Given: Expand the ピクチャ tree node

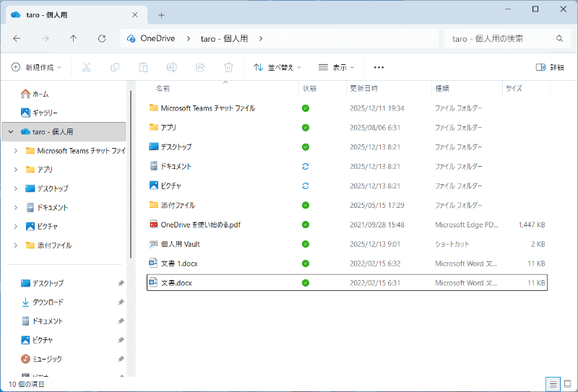Looking at the screenshot, I should tap(15, 226).
